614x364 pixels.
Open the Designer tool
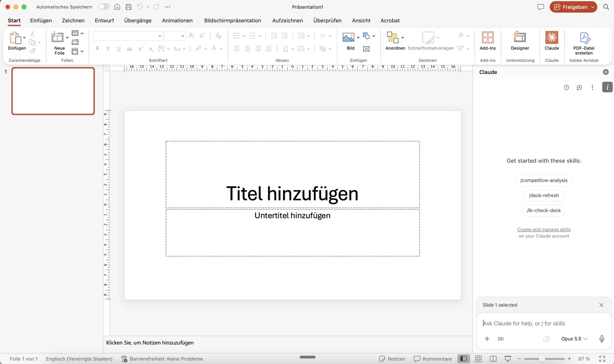tap(520, 41)
